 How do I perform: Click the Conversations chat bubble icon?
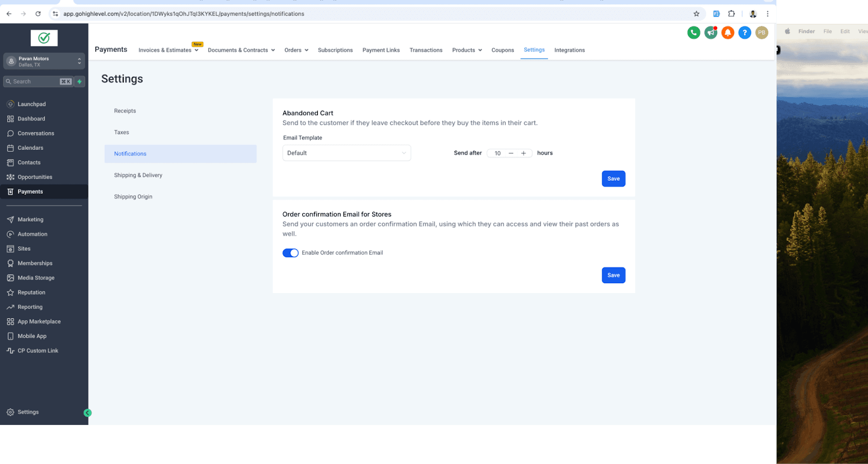[10, 134]
